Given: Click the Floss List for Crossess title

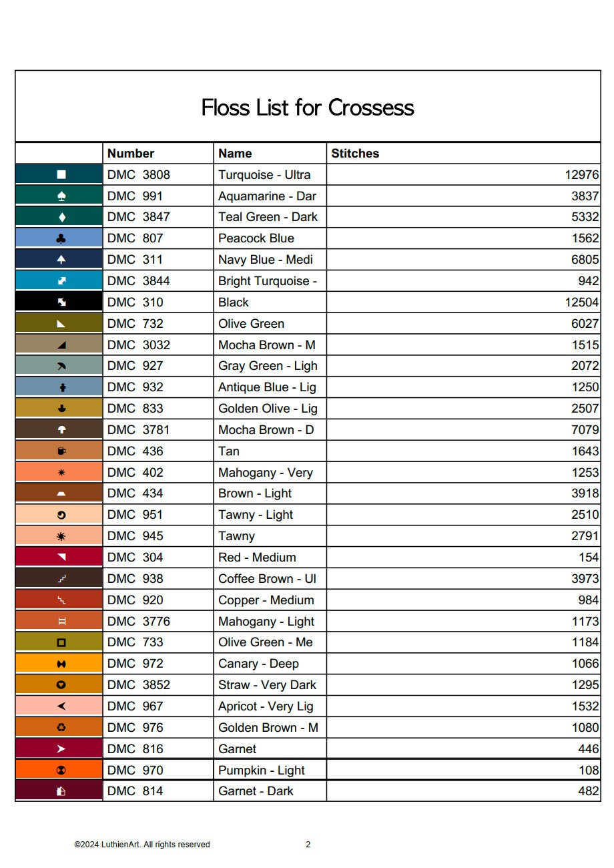Looking at the screenshot, I should coord(308,107).
